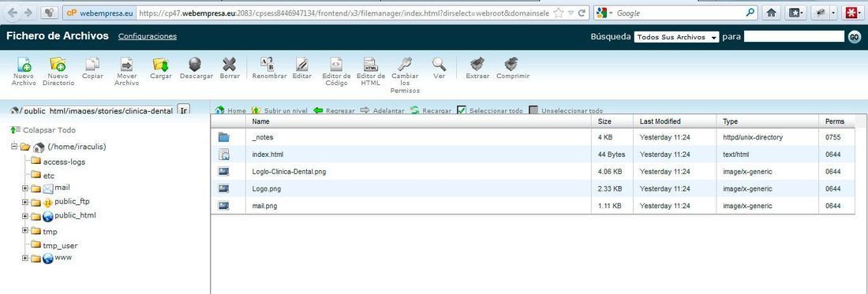Click in the search para field
The height and width of the screenshot is (294, 868).
point(794,36)
